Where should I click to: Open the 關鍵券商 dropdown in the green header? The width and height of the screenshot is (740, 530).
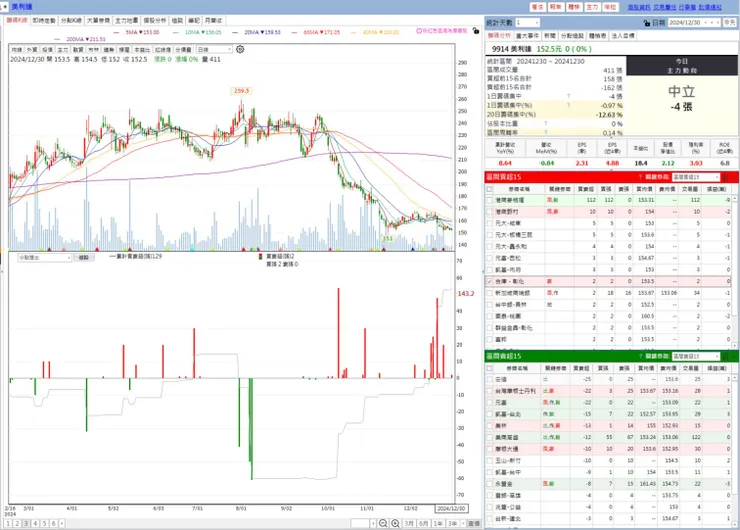click(696, 356)
